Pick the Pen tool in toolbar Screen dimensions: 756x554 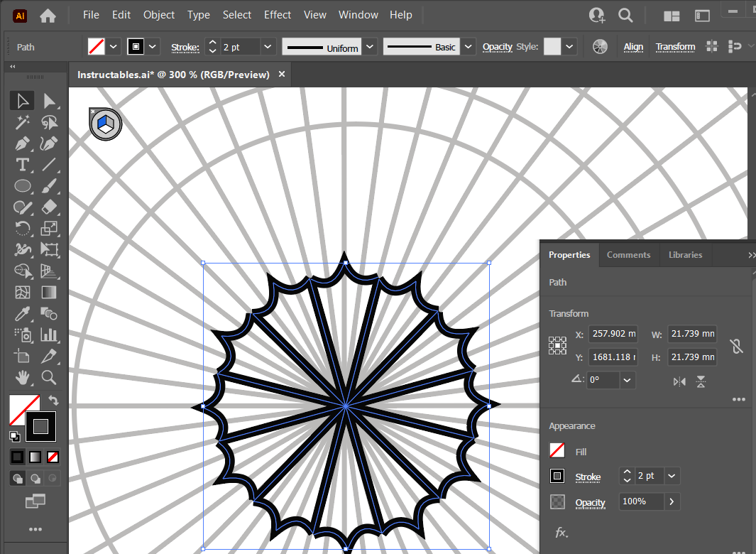[23, 143]
